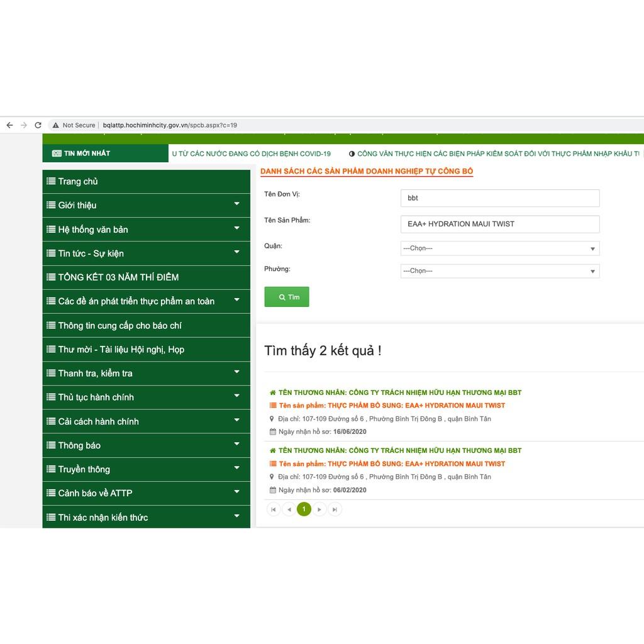Click the green Tìm search button

[x=287, y=297]
